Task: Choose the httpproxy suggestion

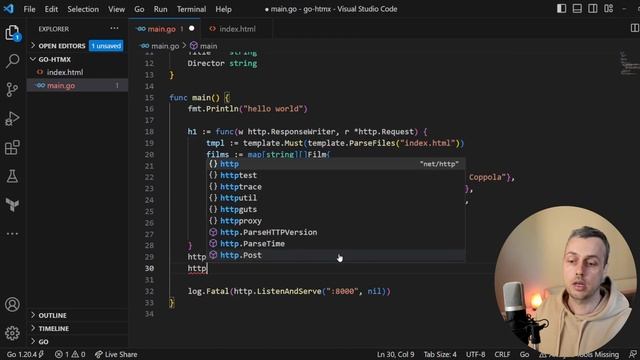Action: 335,221
